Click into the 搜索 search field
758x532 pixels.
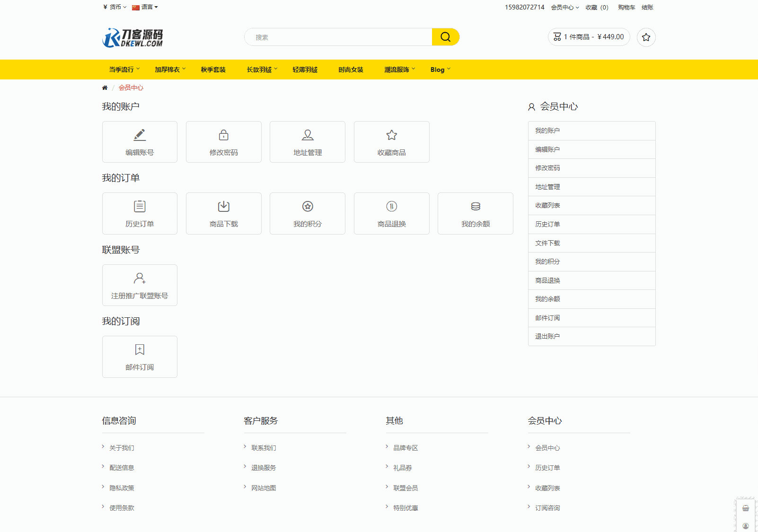tap(338, 37)
